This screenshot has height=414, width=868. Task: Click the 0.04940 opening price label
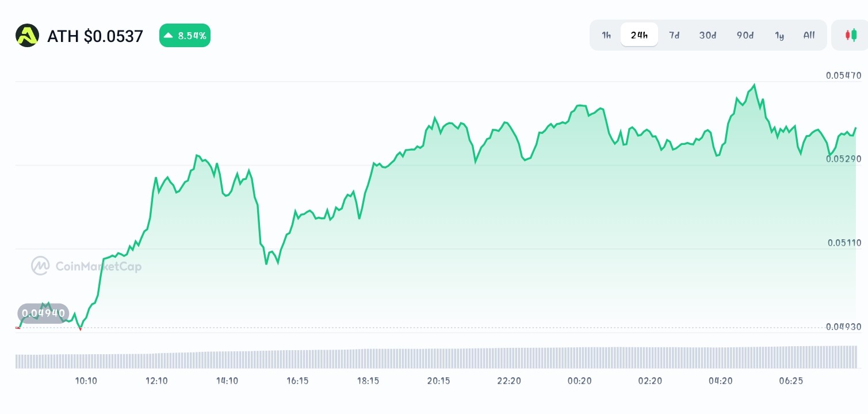pos(43,313)
